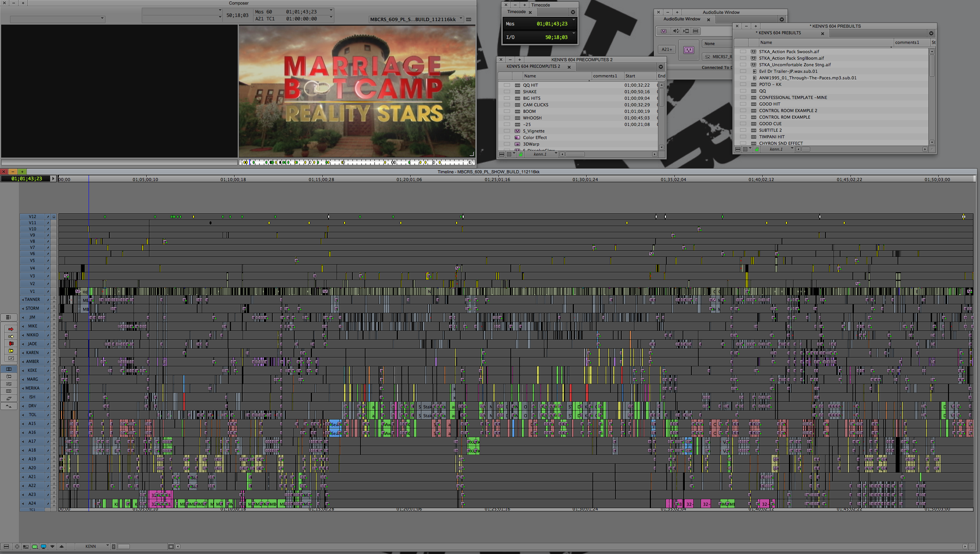Open the Motion Effect editor icon

(9, 398)
